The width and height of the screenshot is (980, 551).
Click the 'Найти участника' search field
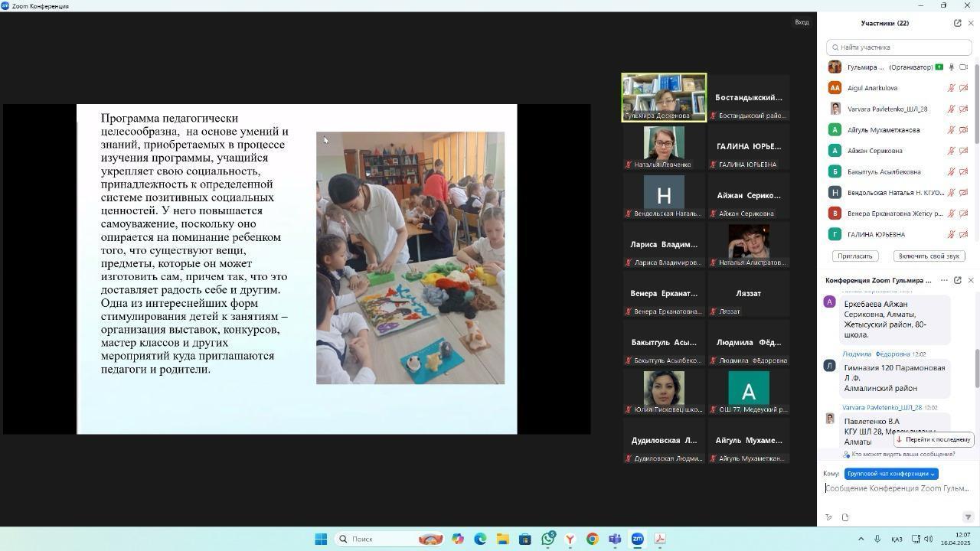pos(899,47)
